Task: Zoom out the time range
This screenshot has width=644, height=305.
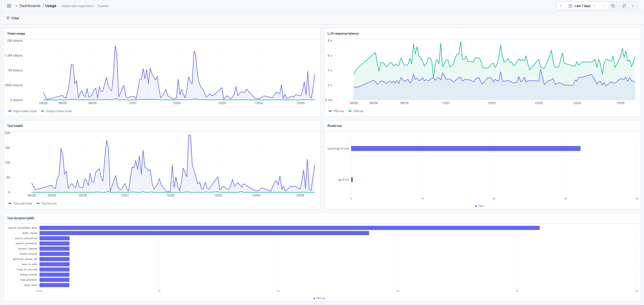Action: pos(613,6)
